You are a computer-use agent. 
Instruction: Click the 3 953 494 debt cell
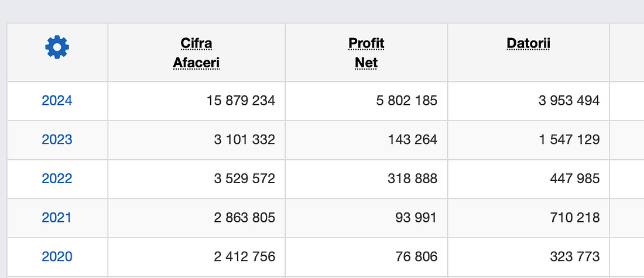569,101
